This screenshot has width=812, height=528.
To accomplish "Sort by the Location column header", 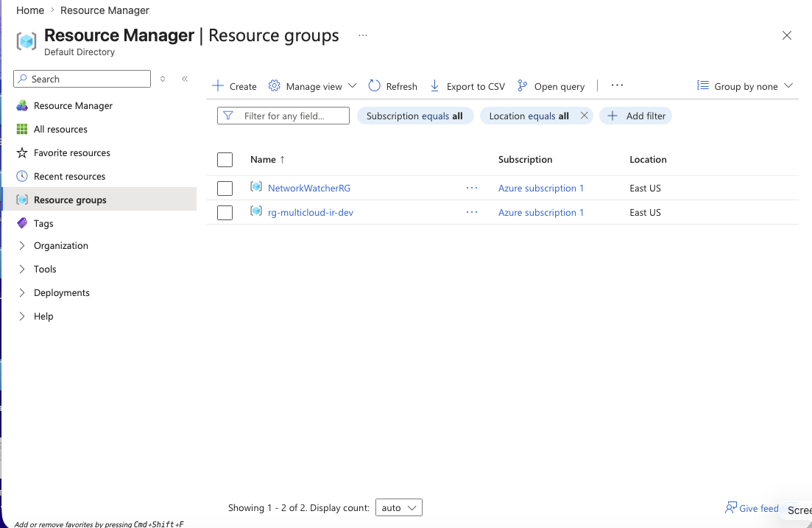I will [x=648, y=160].
